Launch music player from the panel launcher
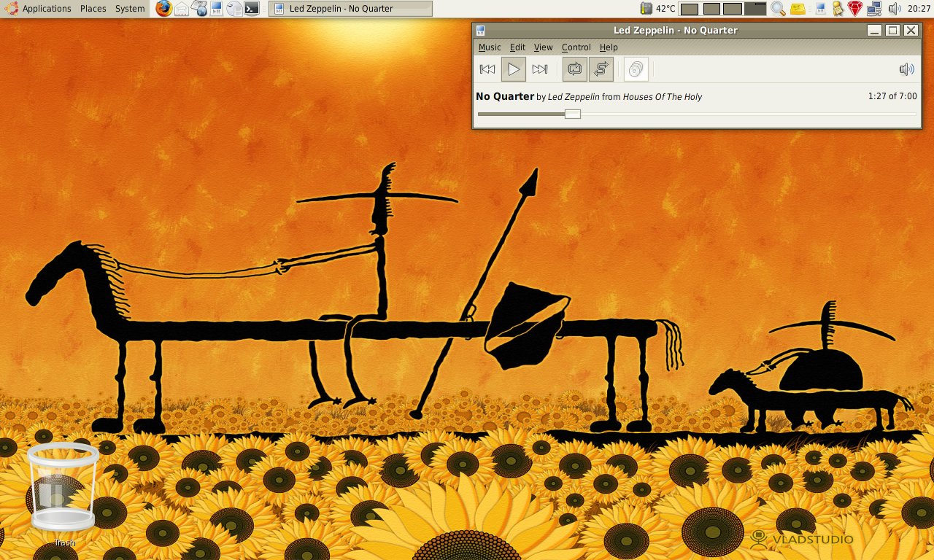Viewport: 934px width, 560px height. click(x=217, y=9)
